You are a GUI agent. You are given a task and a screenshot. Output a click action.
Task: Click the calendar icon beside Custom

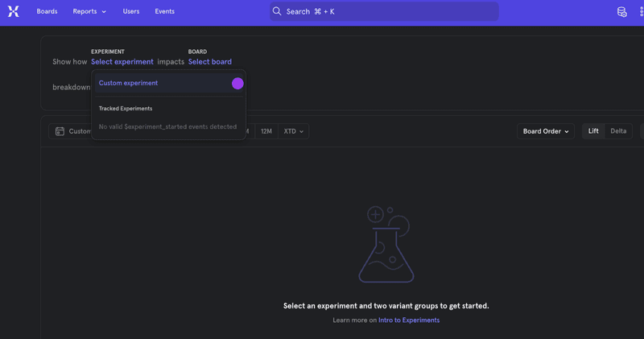pyautogui.click(x=60, y=131)
